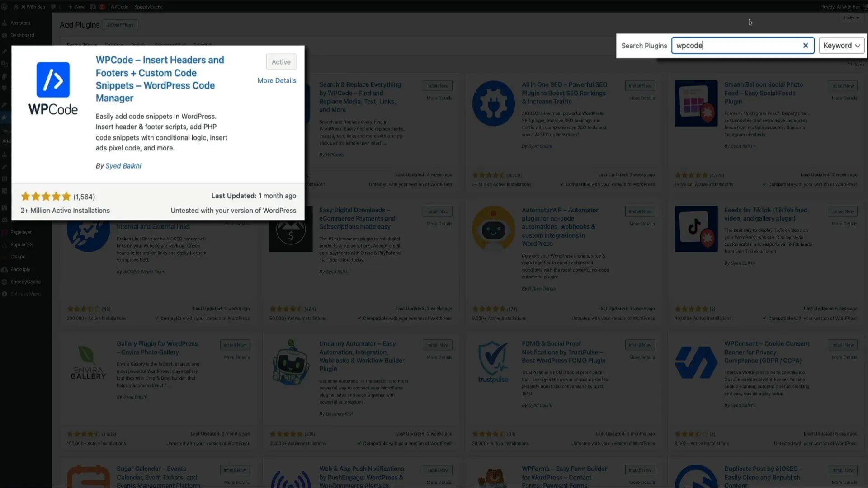Open SpeedyCache in the admin bar
This screenshot has height=488, width=868.
(x=148, y=7)
